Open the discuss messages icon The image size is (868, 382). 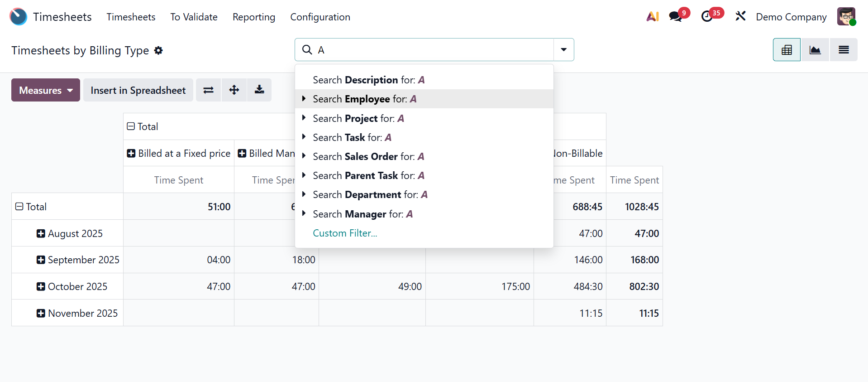[676, 17]
